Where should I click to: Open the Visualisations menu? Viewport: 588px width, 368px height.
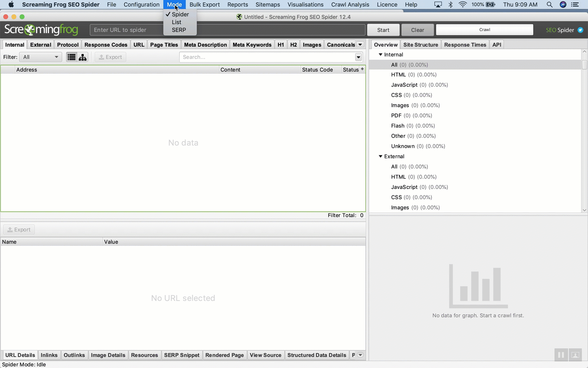(305, 4)
